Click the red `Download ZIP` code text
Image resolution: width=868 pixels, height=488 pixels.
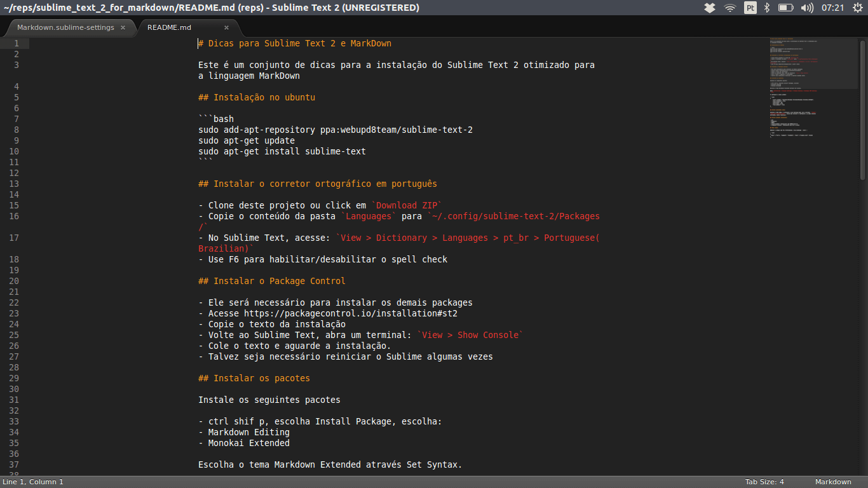tap(407, 205)
